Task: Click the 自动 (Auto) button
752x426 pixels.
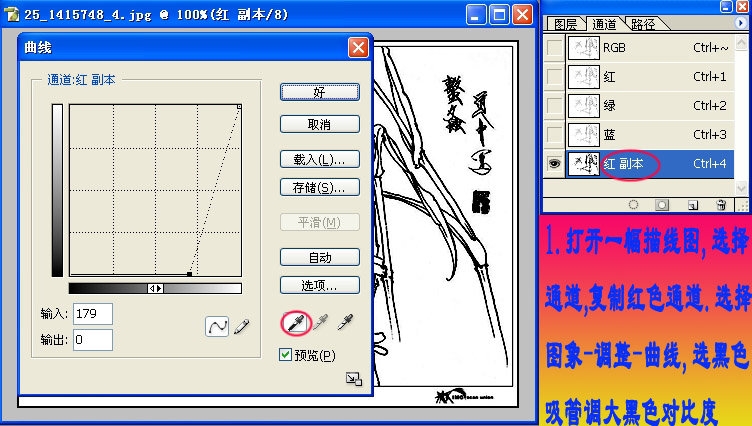Action: [x=319, y=257]
